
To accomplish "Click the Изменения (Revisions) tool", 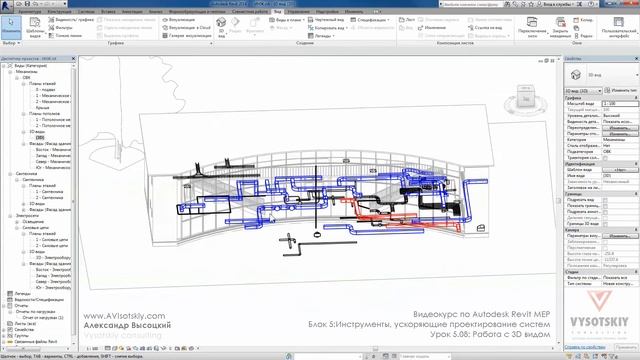I will point(432,28).
